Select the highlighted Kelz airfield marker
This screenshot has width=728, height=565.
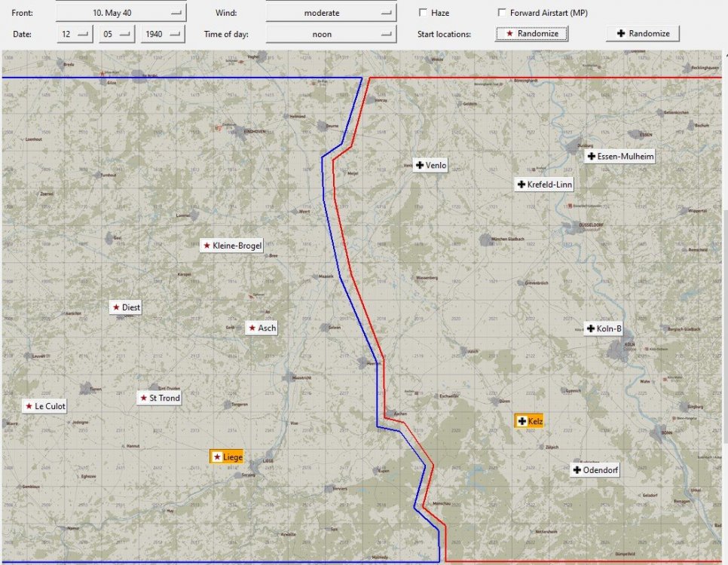(x=529, y=421)
